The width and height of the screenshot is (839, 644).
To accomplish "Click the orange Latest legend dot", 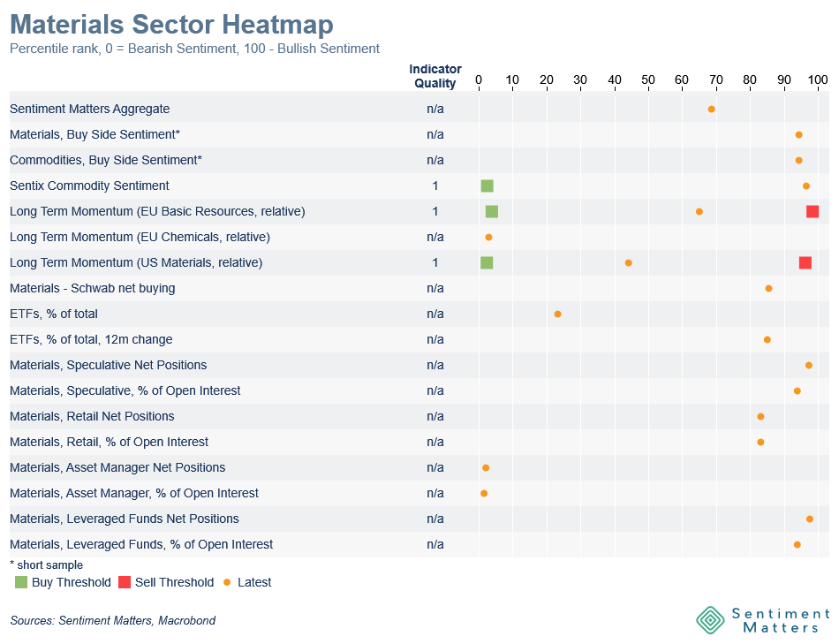I will click(227, 582).
